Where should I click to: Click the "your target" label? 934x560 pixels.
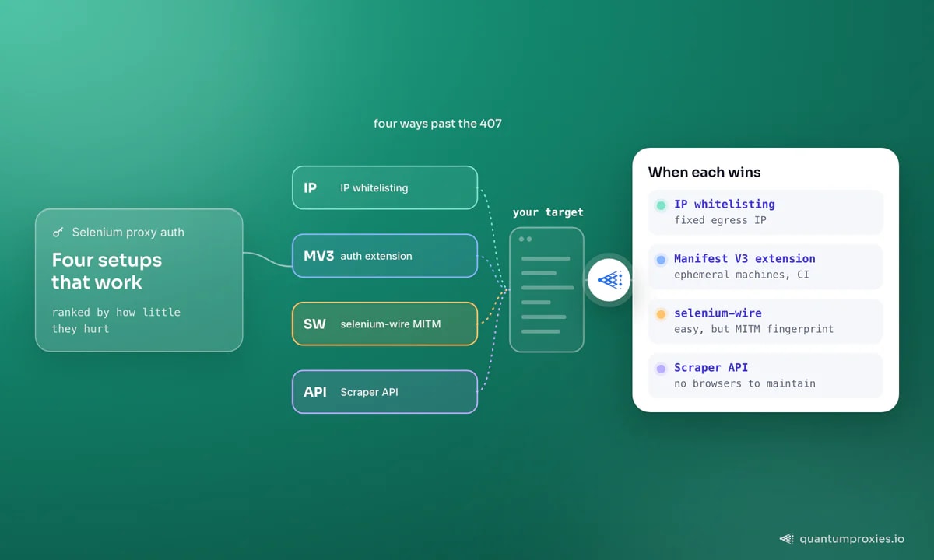[548, 212]
